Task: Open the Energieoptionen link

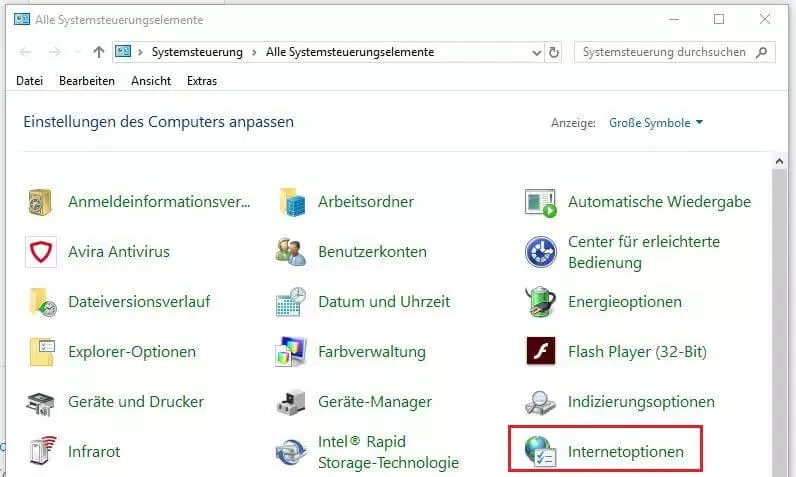Action: pyautogui.click(x=624, y=301)
